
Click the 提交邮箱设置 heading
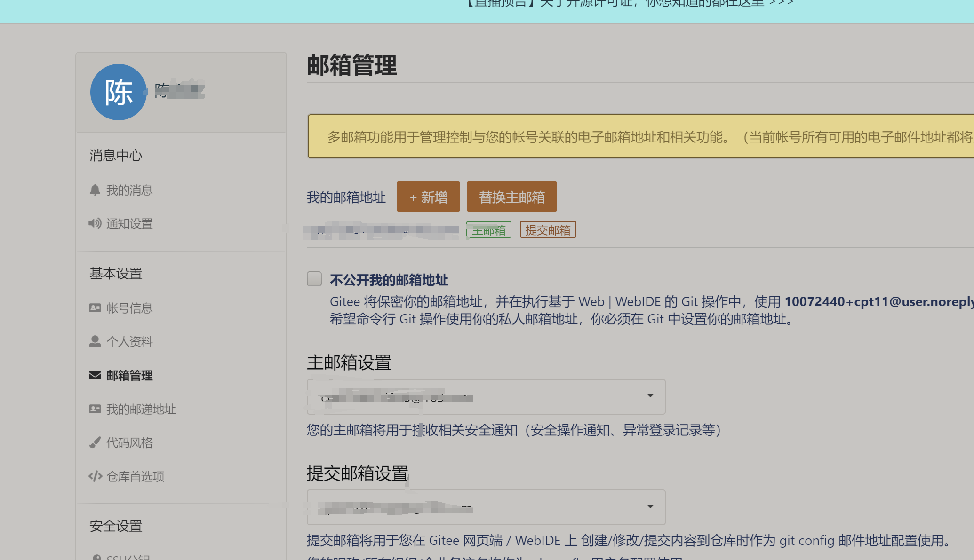click(358, 473)
